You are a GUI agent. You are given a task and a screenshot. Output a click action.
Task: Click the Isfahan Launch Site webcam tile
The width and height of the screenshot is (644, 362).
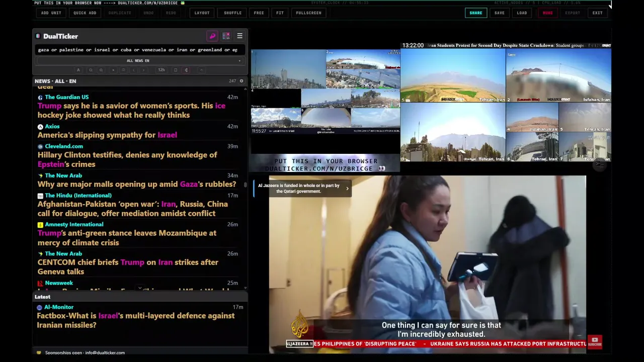coord(558,76)
